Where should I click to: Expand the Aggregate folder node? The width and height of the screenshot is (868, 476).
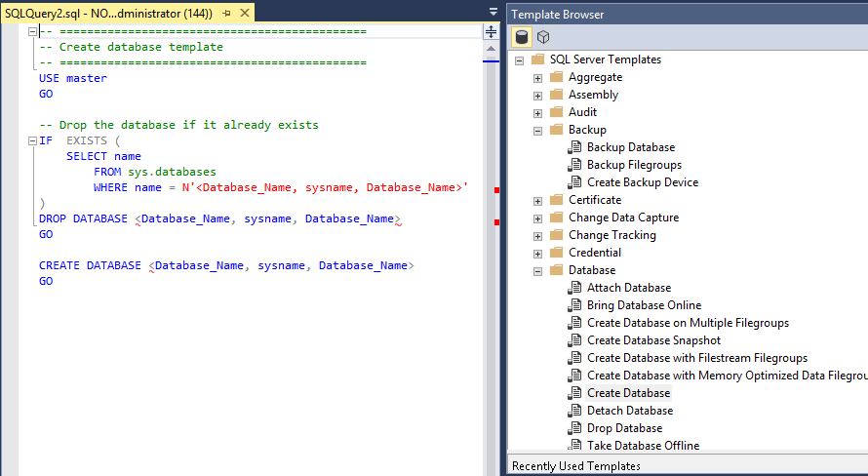tap(537, 77)
